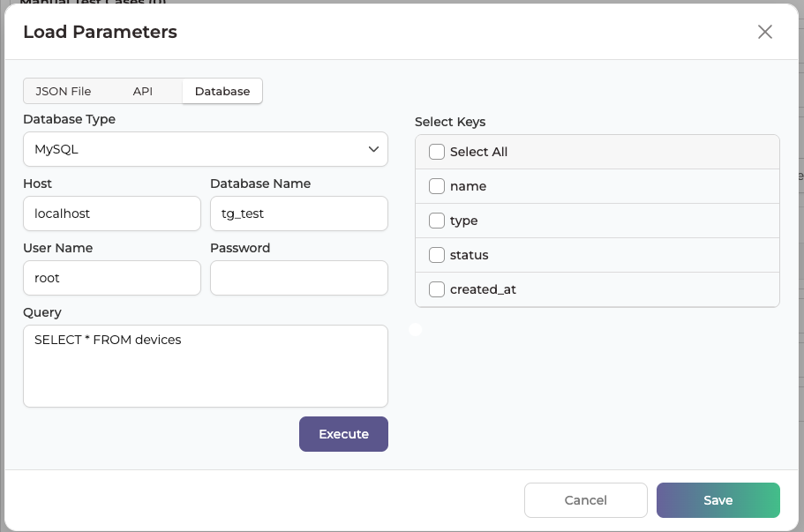Image resolution: width=804 pixels, height=532 pixels.
Task: Tick the type key checkbox
Action: pos(436,221)
